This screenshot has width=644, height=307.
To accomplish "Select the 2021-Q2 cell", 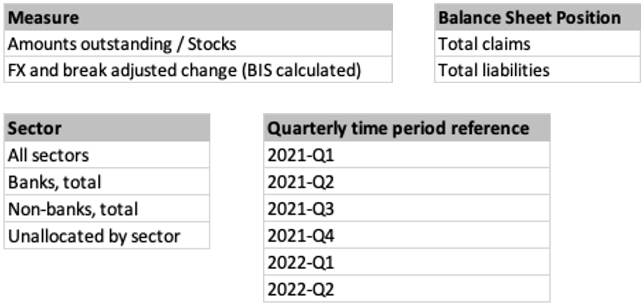I will [407, 183].
